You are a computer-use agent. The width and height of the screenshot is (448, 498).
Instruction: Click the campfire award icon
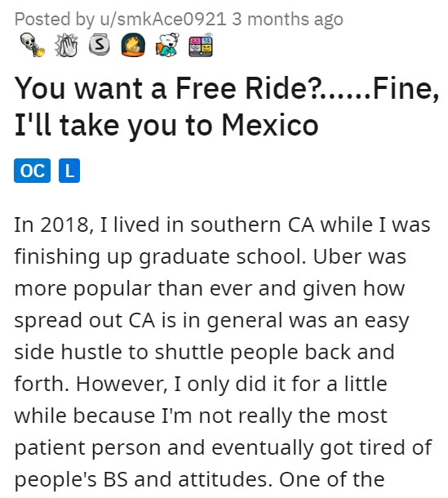click(133, 45)
